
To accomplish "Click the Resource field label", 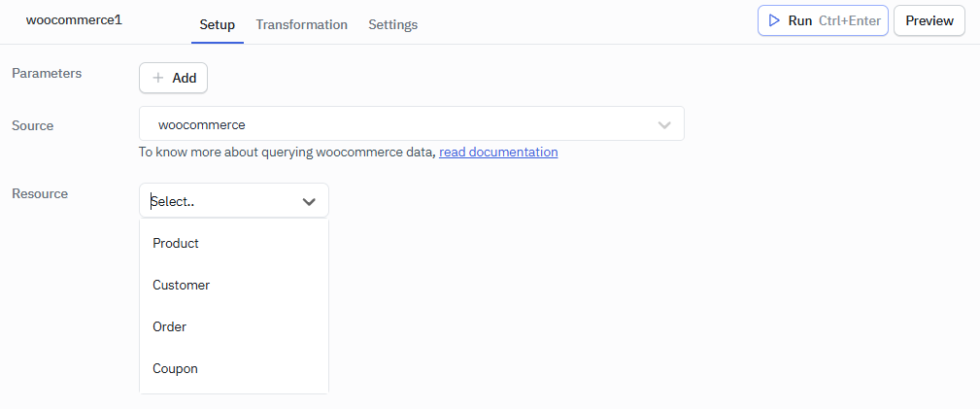I will tap(40, 193).
